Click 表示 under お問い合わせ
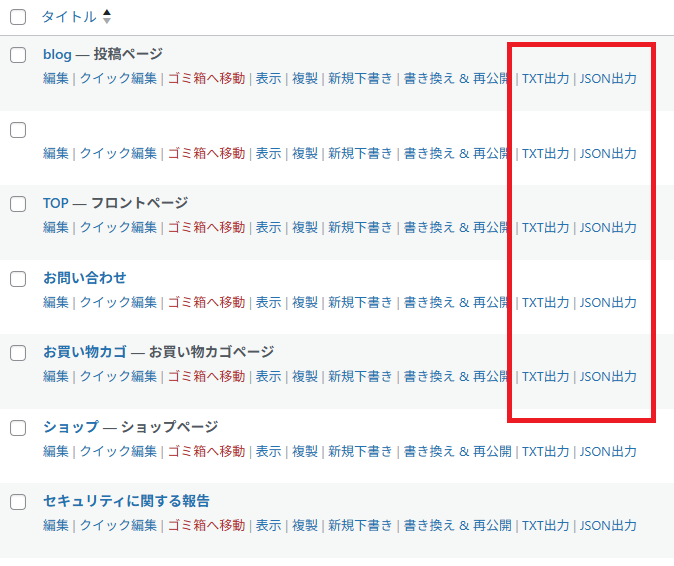The height and width of the screenshot is (566, 674). pyautogui.click(x=269, y=302)
